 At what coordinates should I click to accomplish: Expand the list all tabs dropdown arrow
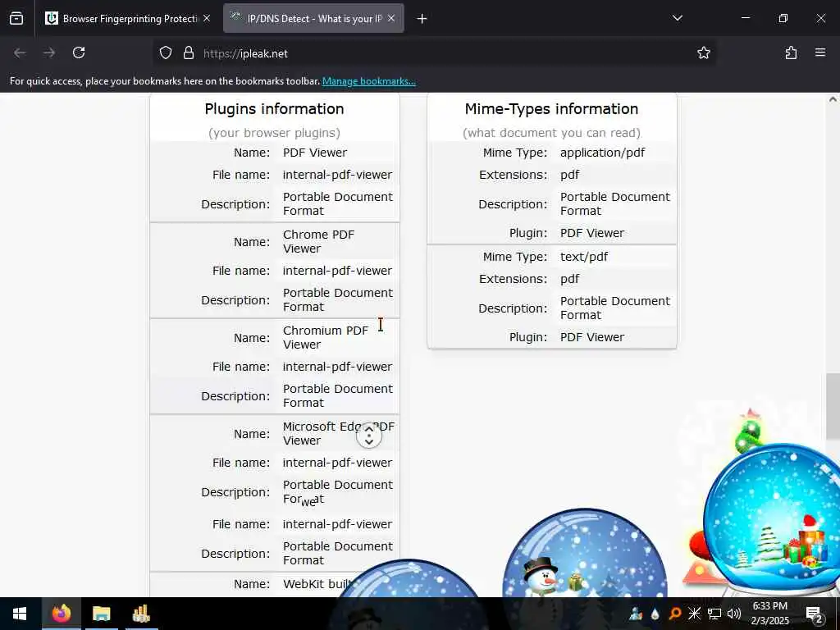coord(677,19)
